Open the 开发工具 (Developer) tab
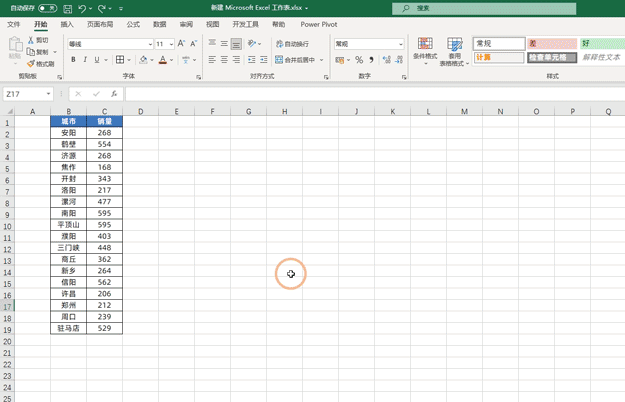 click(246, 24)
